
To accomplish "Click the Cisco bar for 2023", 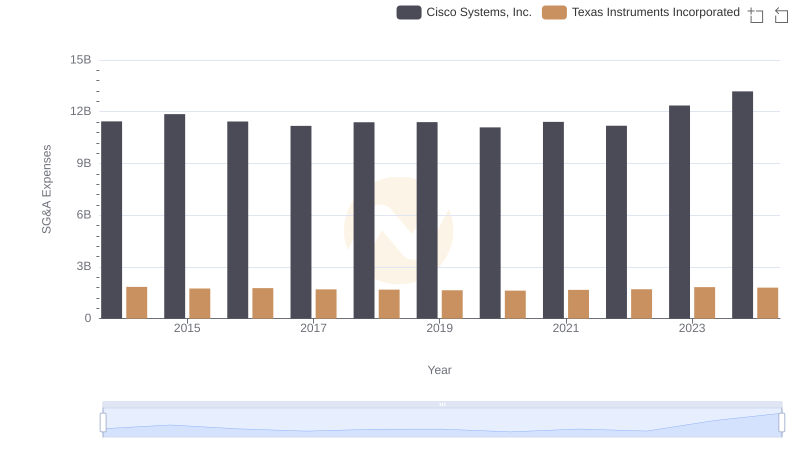I will pos(680,212).
